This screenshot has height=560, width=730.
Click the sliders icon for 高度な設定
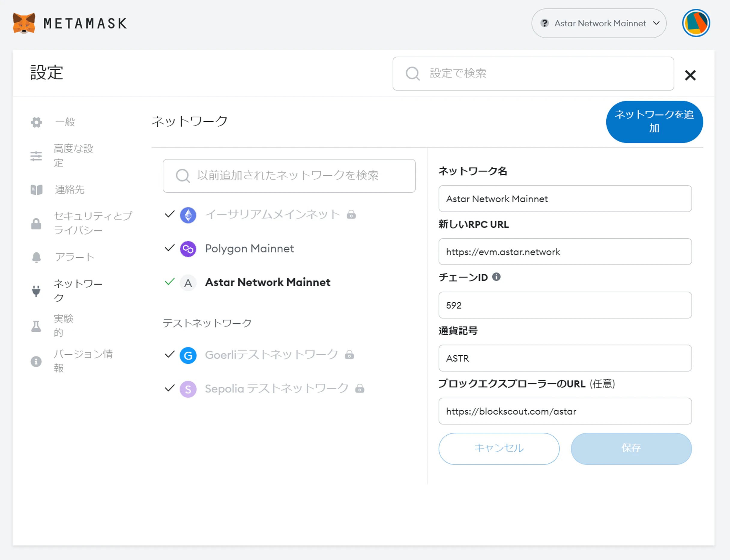(x=36, y=156)
